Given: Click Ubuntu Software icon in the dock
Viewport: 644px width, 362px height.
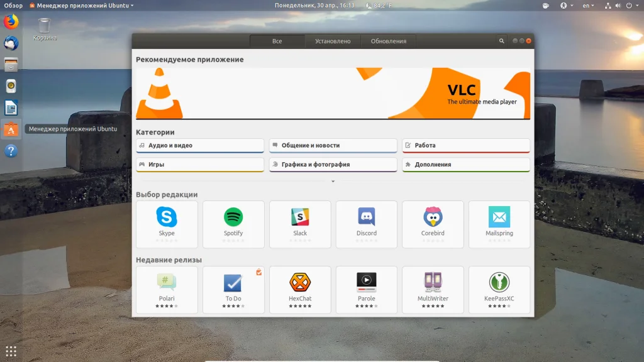Looking at the screenshot, I should tap(11, 129).
